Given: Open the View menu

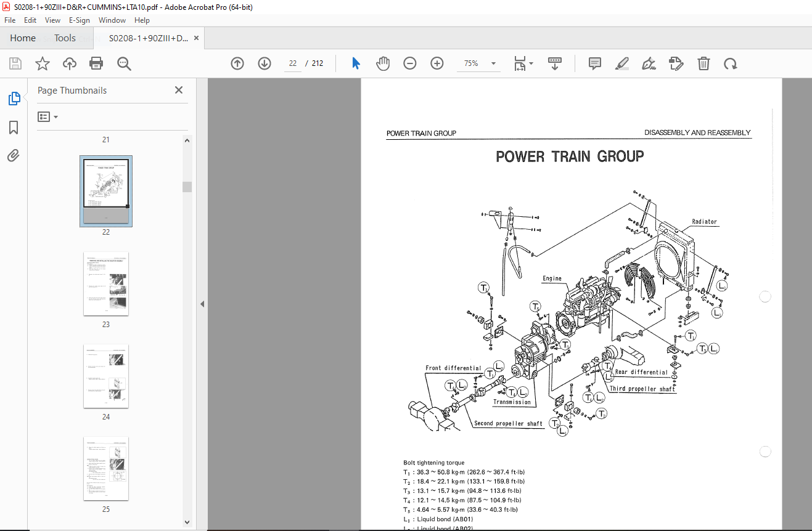Looking at the screenshot, I should pyautogui.click(x=53, y=20).
